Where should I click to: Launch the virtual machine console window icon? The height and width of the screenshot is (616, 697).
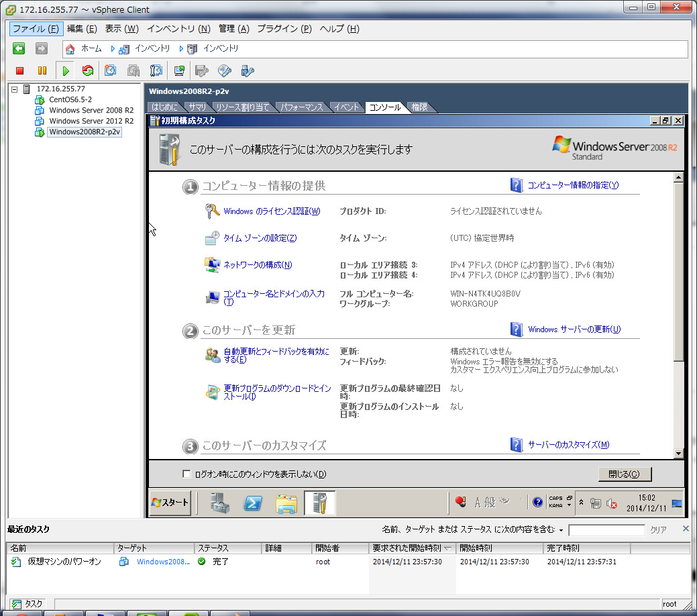[180, 70]
